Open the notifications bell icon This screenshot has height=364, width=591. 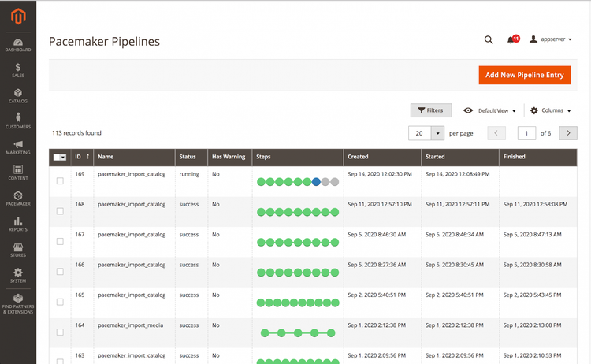click(x=511, y=39)
